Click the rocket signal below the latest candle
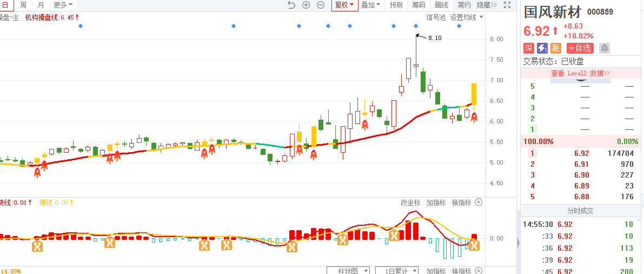 click(474, 118)
